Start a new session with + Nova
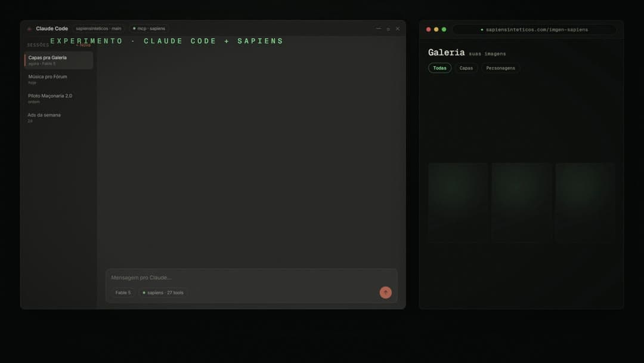This screenshot has height=363, width=644. coord(83,45)
